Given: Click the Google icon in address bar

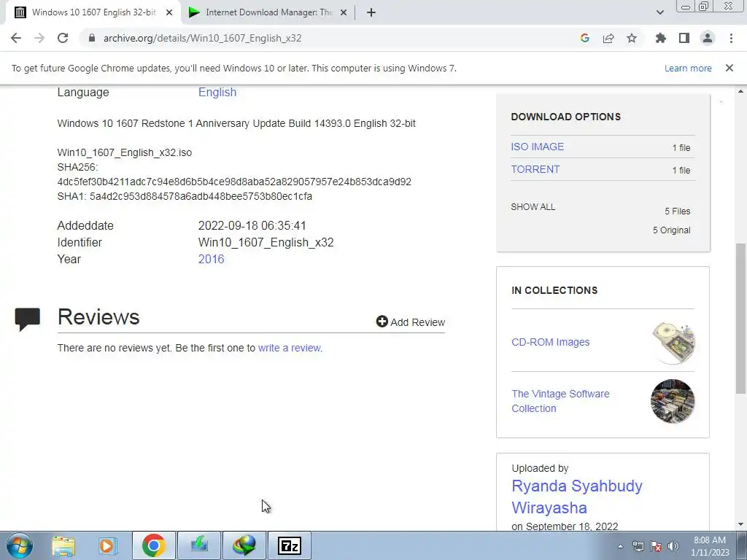Looking at the screenshot, I should (585, 38).
